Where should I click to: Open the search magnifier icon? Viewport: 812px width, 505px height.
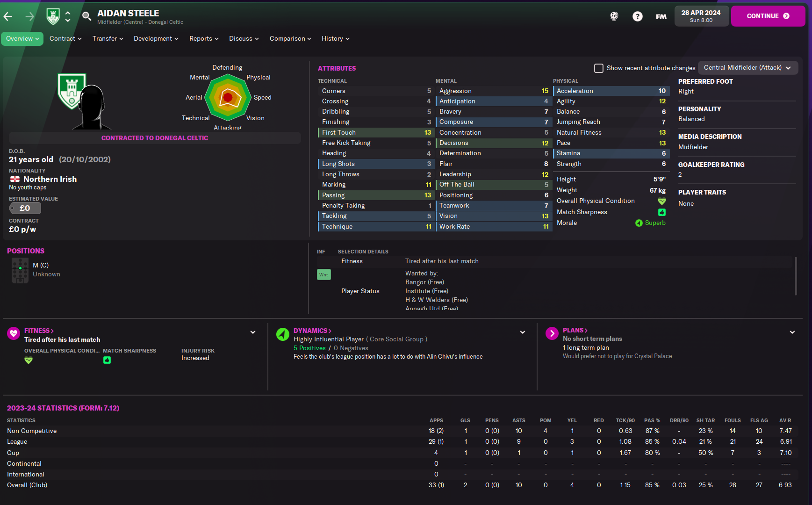click(86, 17)
